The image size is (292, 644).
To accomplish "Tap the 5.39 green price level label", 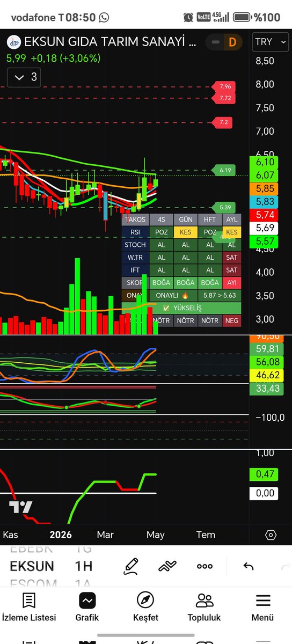I will [x=223, y=207].
